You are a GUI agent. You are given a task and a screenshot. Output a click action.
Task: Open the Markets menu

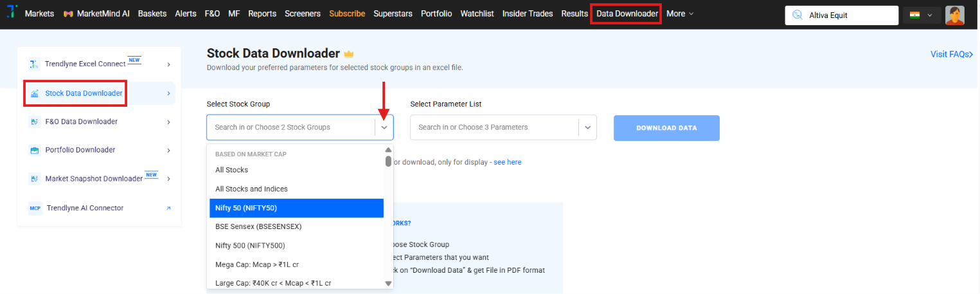(40, 14)
